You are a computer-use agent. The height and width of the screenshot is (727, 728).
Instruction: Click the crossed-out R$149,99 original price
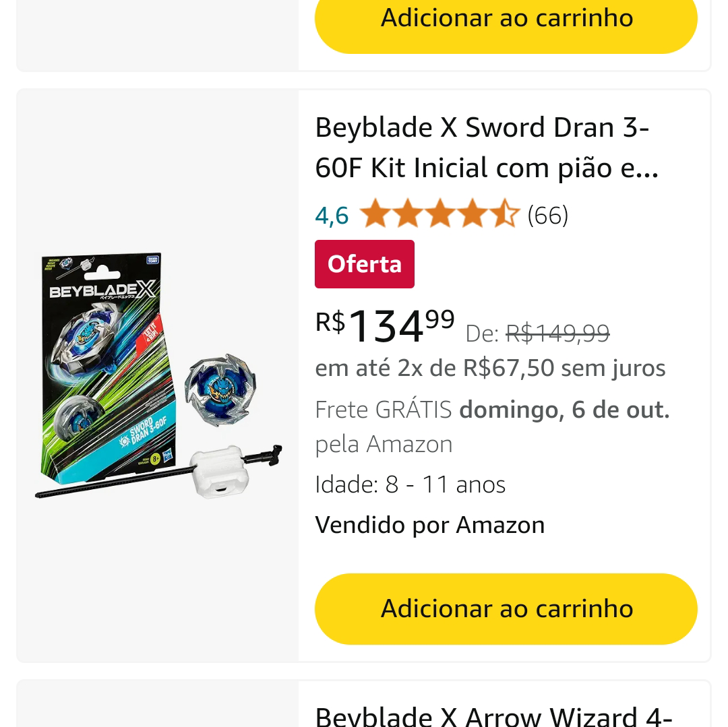click(x=557, y=333)
